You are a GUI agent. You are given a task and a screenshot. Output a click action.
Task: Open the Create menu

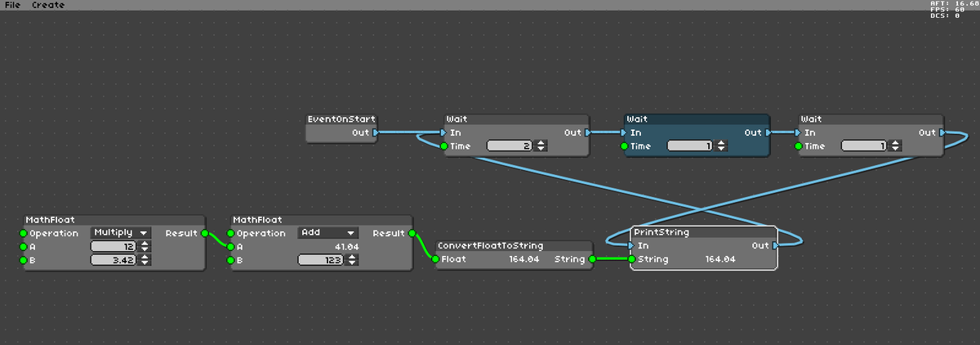[x=48, y=5]
